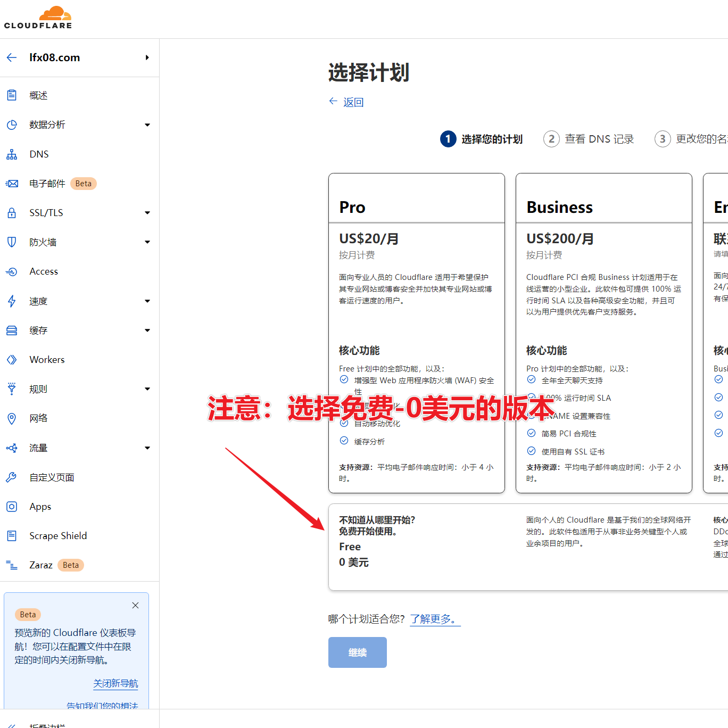The height and width of the screenshot is (728, 728).
Task: Go back using the sidebar left arrow icon
Action: [12, 57]
